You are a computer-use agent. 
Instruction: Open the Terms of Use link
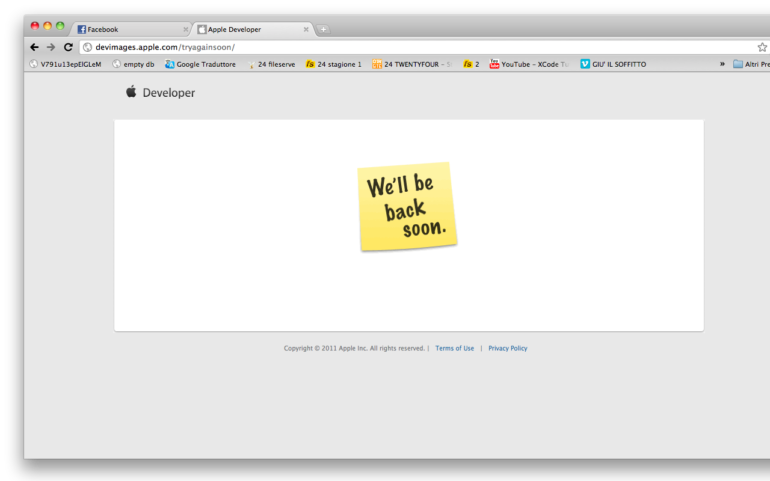coord(455,348)
